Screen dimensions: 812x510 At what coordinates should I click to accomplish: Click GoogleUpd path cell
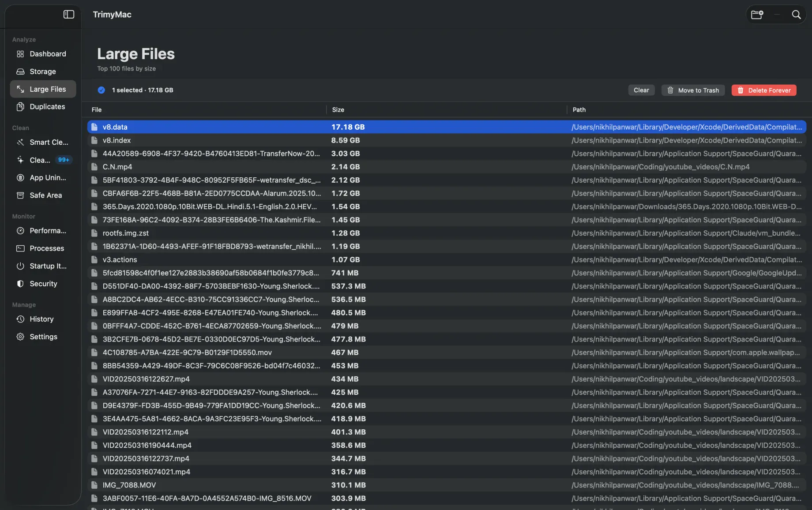686,273
